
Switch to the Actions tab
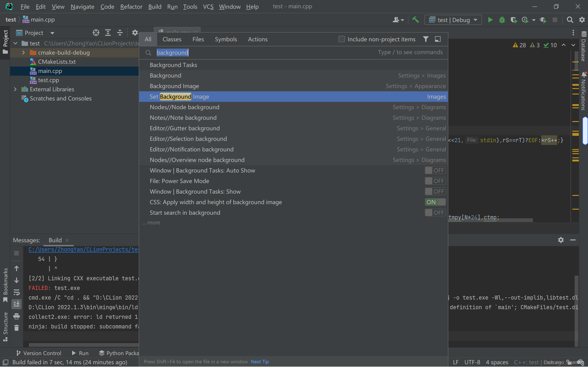(x=257, y=39)
